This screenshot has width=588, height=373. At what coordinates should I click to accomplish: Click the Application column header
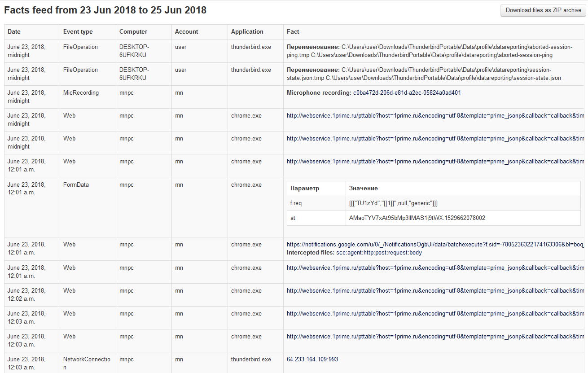(247, 32)
